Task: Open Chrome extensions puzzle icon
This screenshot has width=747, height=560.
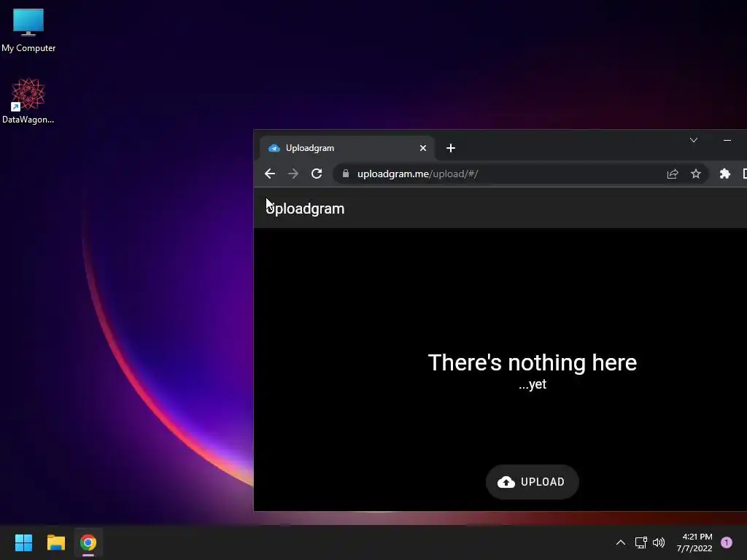Action: pyautogui.click(x=724, y=174)
